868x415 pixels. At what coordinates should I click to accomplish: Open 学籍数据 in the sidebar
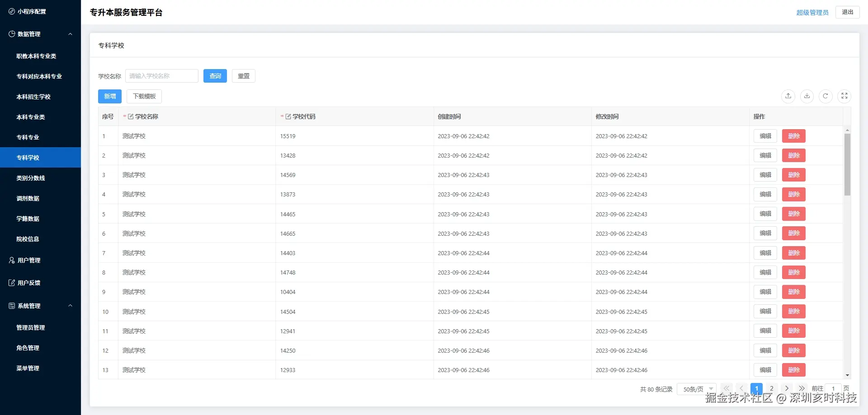tap(40, 219)
